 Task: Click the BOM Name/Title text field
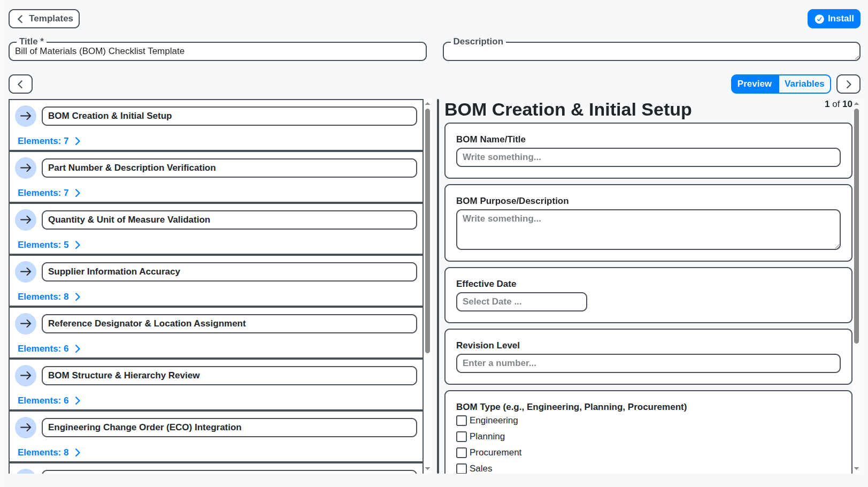(x=648, y=157)
